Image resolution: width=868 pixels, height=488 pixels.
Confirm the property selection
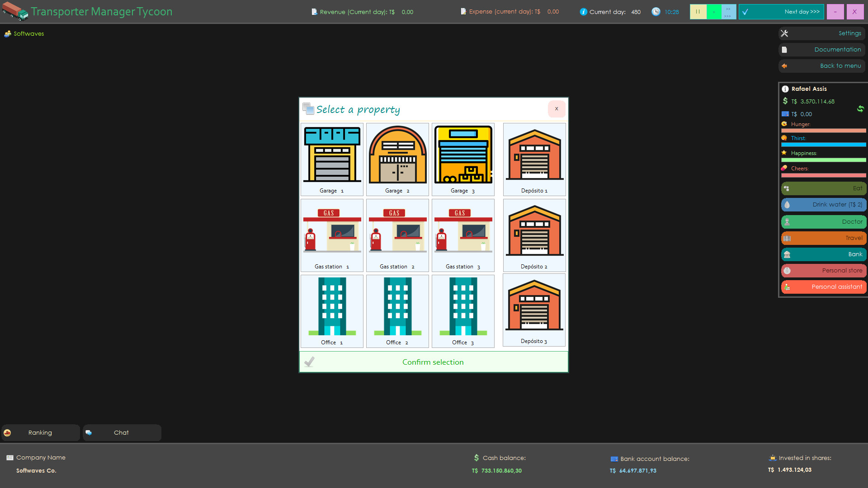click(433, 361)
